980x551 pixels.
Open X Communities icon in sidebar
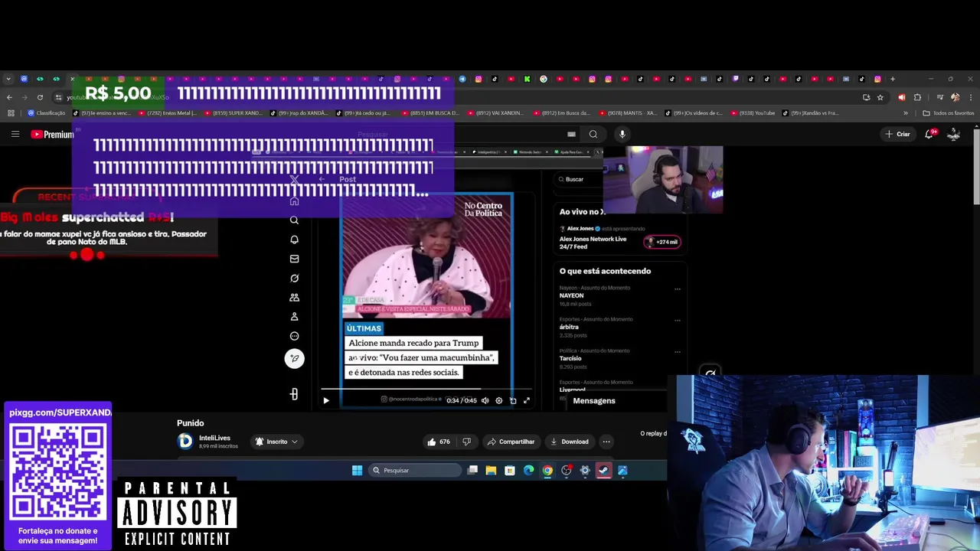tap(294, 298)
